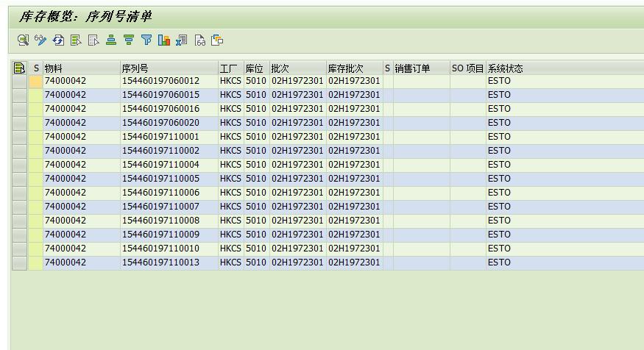The width and height of the screenshot is (644, 350).
Task: Select row marker for serial 15446019711004
Action: point(19,165)
